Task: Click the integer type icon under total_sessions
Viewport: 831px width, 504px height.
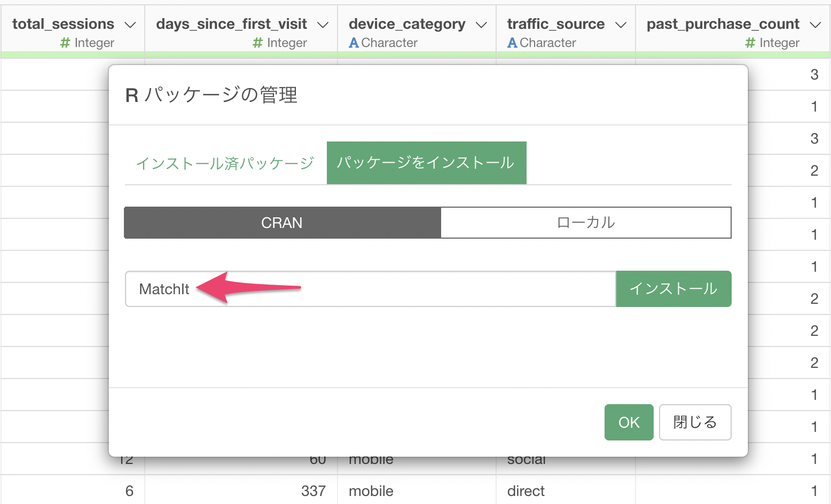Action: pyautogui.click(x=65, y=43)
